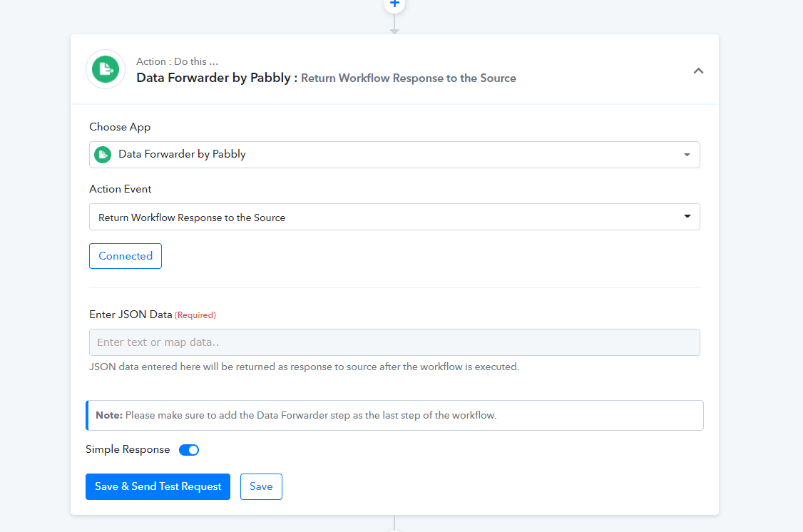Image resolution: width=803 pixels, height=532 pixels.
Task: Select the 'Data Forwarder by Pabbly' app field
Action: [385, 155]
